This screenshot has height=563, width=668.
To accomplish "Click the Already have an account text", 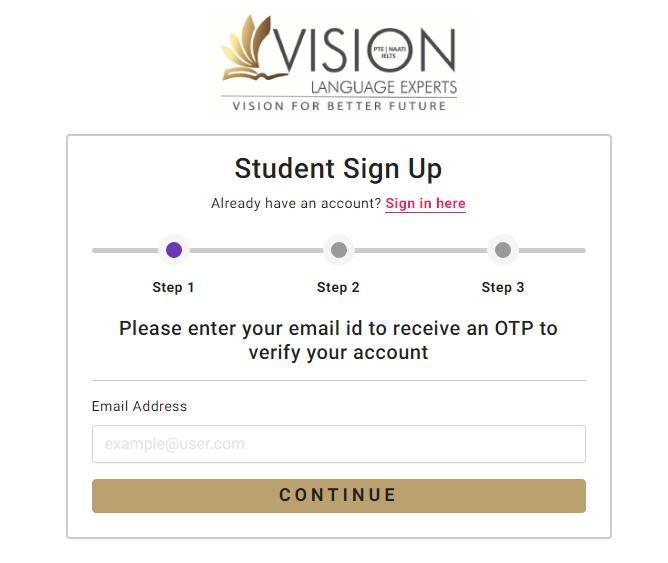I will click(x=296, y=203).
